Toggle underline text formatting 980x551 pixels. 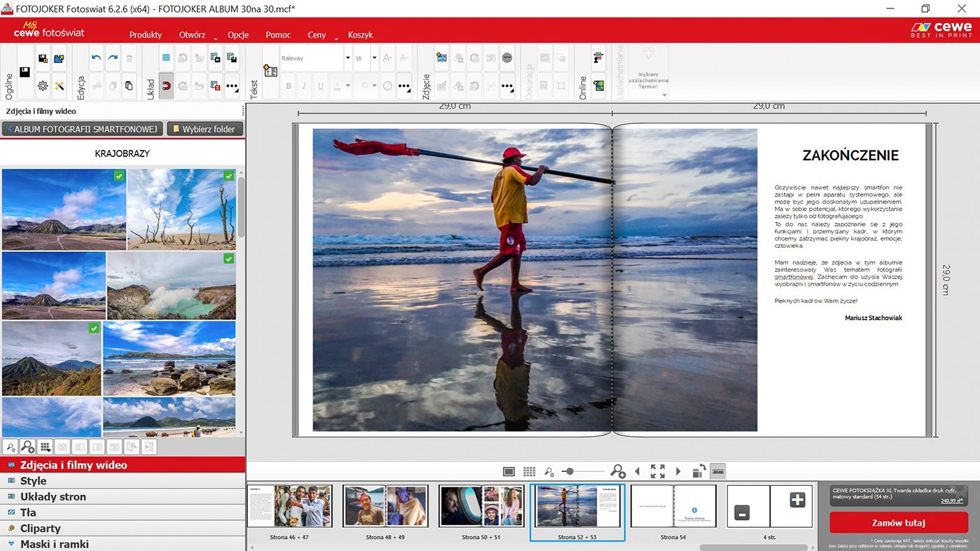click(x=321, y=86)
